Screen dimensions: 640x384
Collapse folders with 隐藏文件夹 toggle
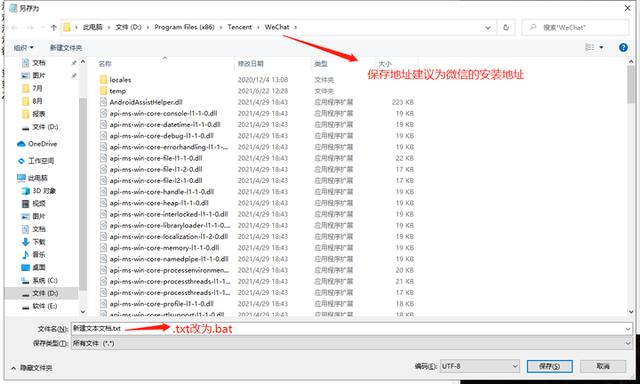32,368
